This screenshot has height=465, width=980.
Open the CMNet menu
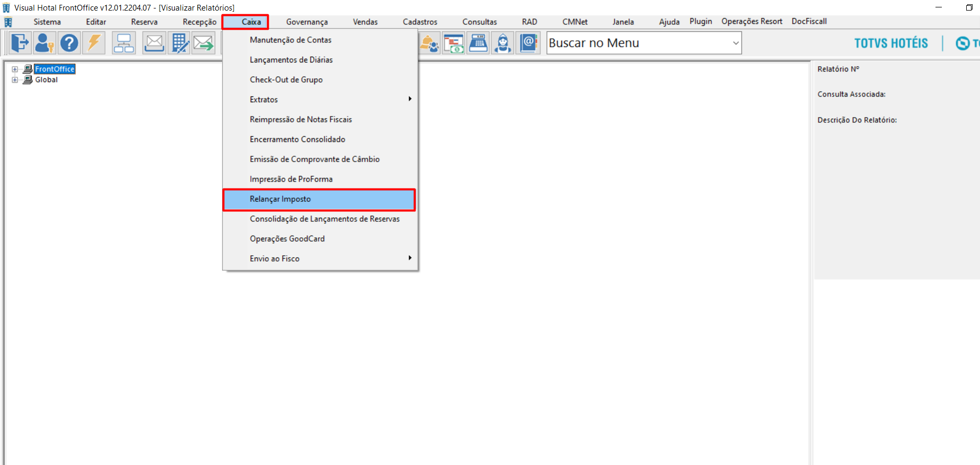coord(575,22)
